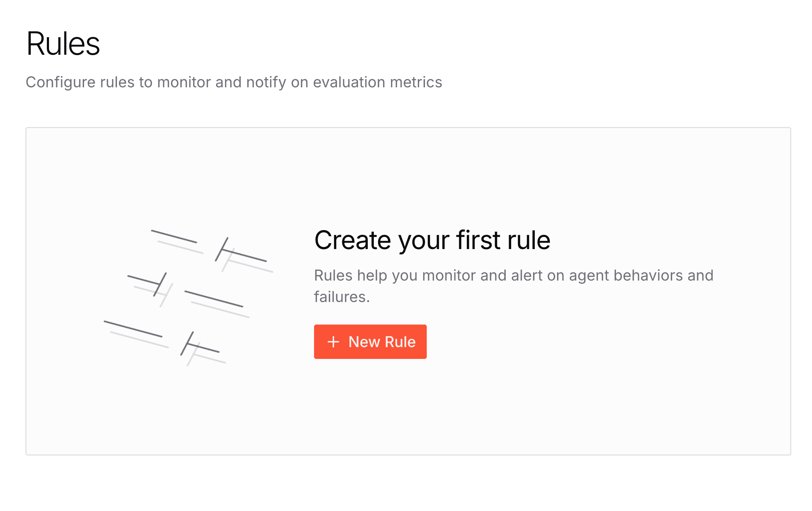Select the plus icon inside New Rule button
The width and height of the screenshot is (812, 511).
(x=333, y=341)
